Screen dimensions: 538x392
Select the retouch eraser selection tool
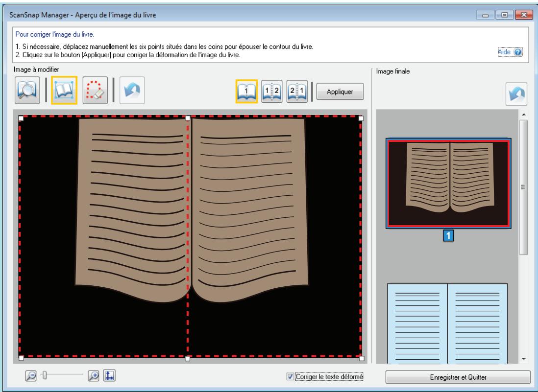[95, 90]
